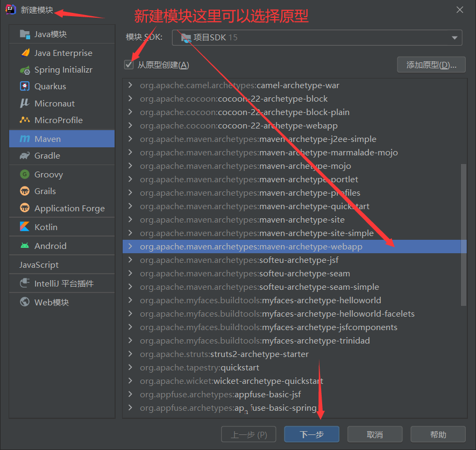Click the disabled 上一步 (P) button
476x450 pixels.
(x=248, y=434)
